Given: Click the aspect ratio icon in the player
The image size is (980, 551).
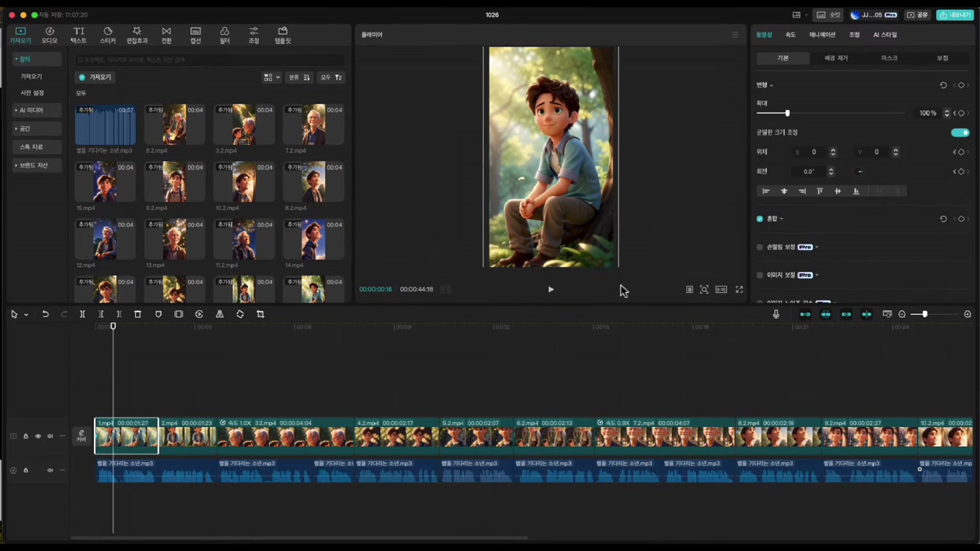Looking at the screenshot, I should [721, 289].
